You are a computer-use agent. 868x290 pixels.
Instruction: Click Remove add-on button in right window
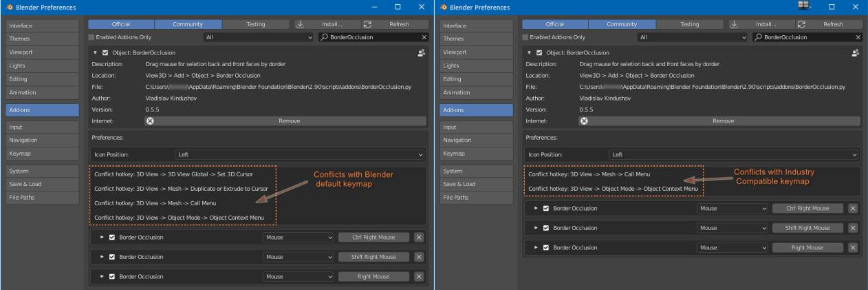pyautogui.click(x=719, y=121)
